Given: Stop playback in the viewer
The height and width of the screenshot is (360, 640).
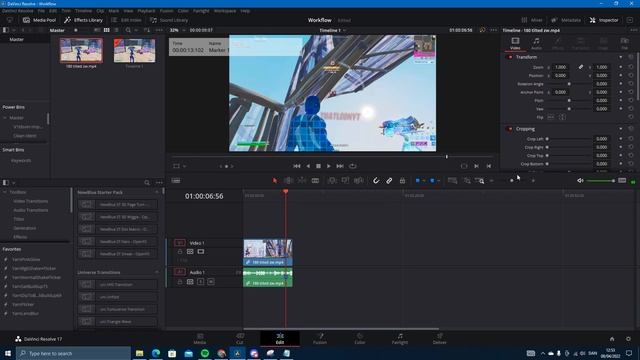Looking at the screenshot, I should click(x=318, y=166).
